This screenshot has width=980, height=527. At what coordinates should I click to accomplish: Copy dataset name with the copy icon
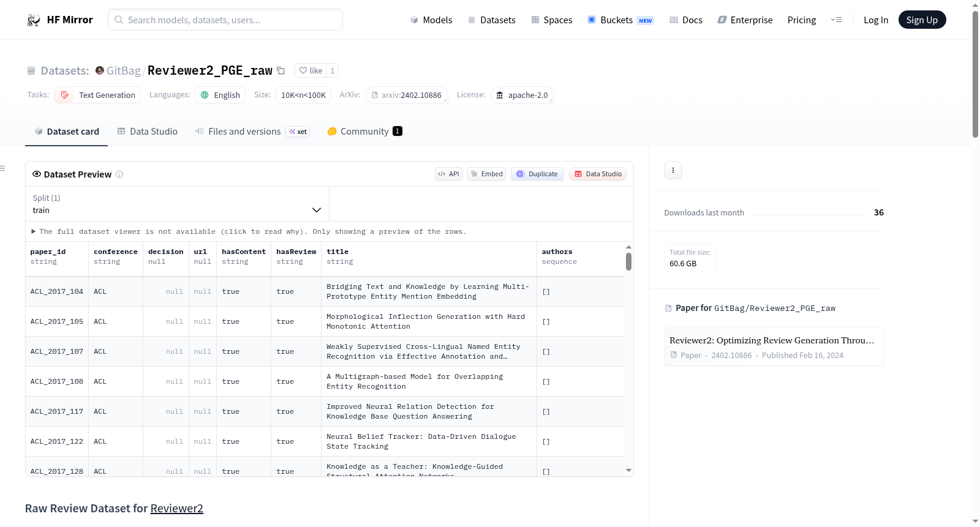(281, 70)
